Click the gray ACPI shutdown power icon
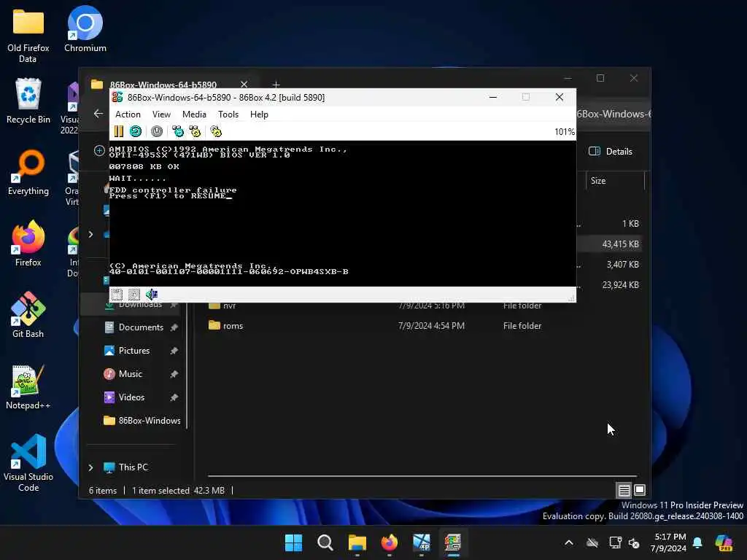Viewport: 747px width, 560px height. point(157,131)
